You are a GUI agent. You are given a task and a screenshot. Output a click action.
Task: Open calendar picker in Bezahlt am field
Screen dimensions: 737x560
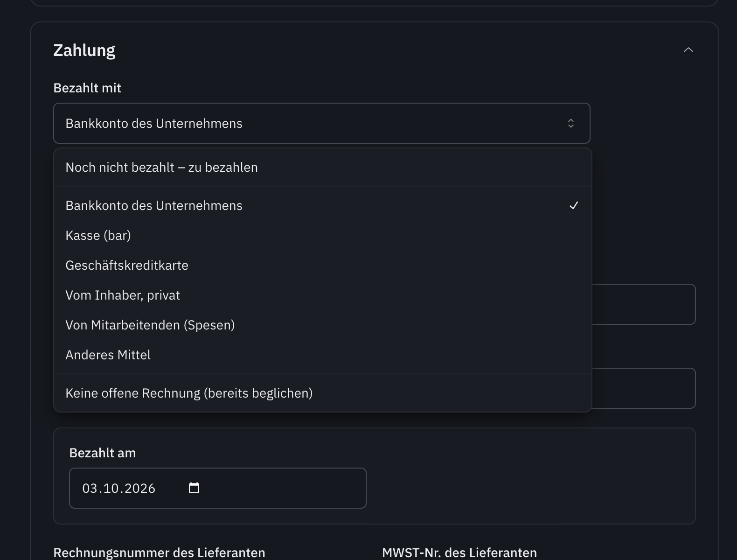coord(194,488)
